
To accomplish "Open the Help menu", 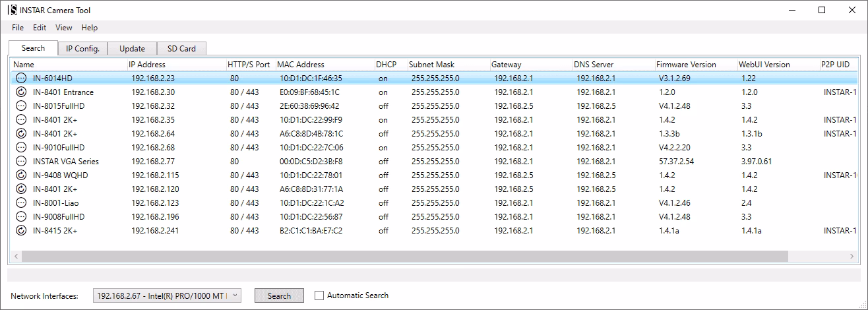I will (x=90, y=28).
